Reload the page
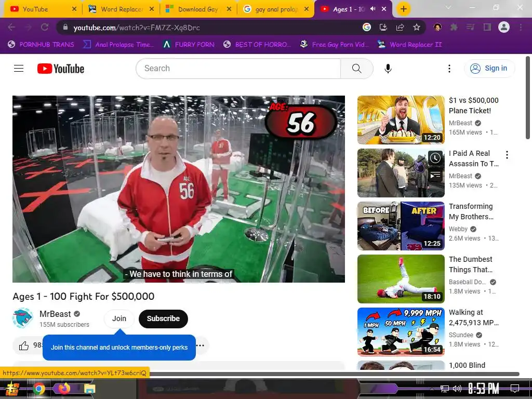Screen dimensions: 532x399 pyautogui.click(x=45, y=27)
